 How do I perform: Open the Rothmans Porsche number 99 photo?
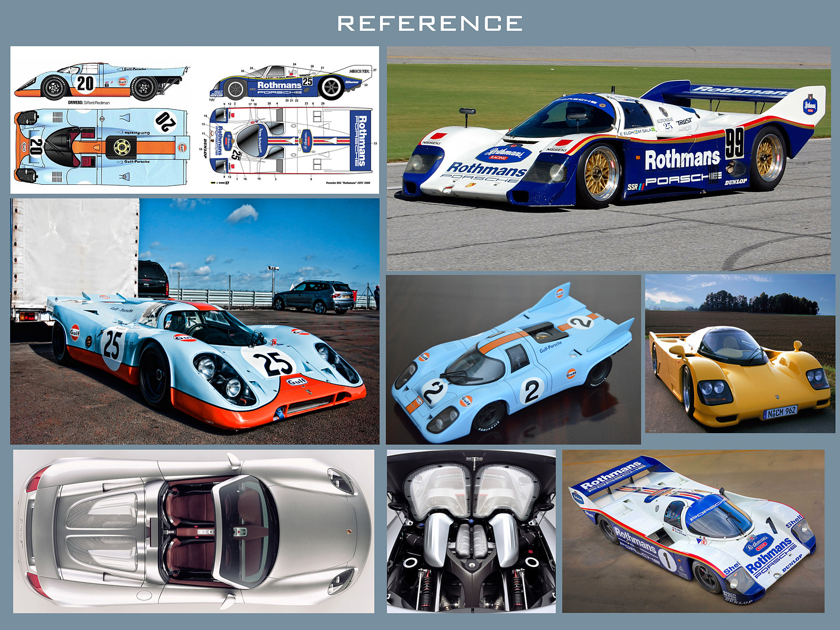pos(609,159)
